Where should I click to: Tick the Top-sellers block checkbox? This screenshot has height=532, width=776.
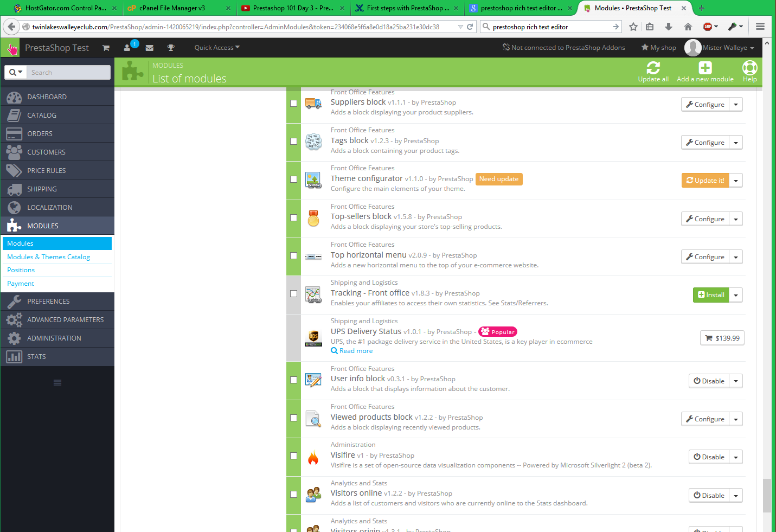pos(293,217)
